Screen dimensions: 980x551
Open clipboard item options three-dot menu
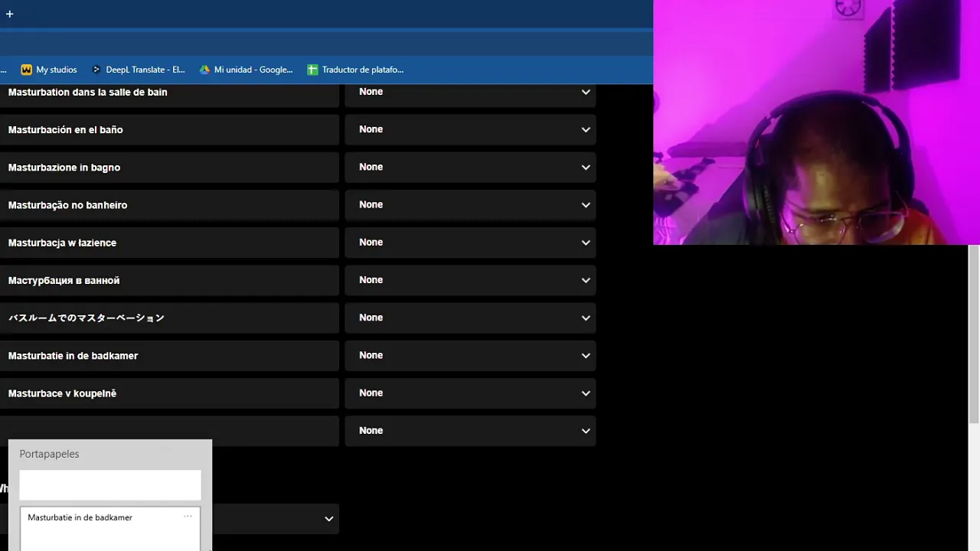[188, 517]
